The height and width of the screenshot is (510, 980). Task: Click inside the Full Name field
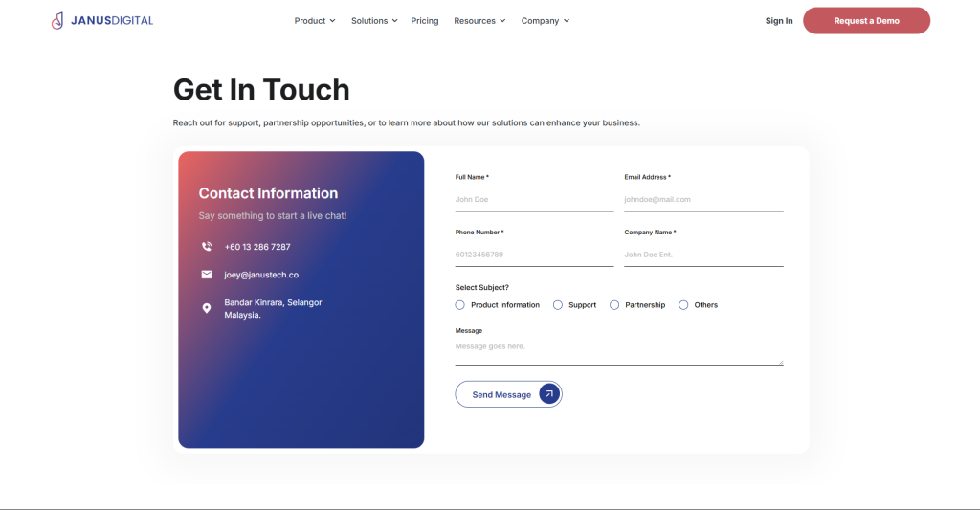tap(534, 200)
